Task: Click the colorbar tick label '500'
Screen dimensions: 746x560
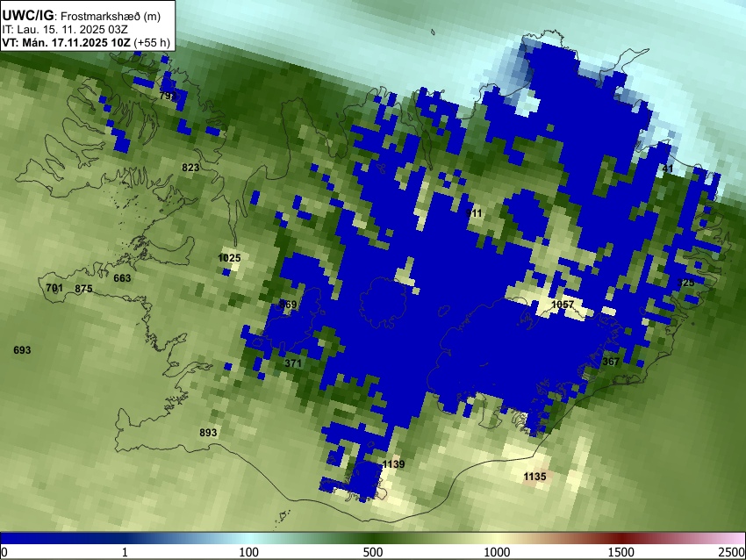Action: tap(372, 552)
